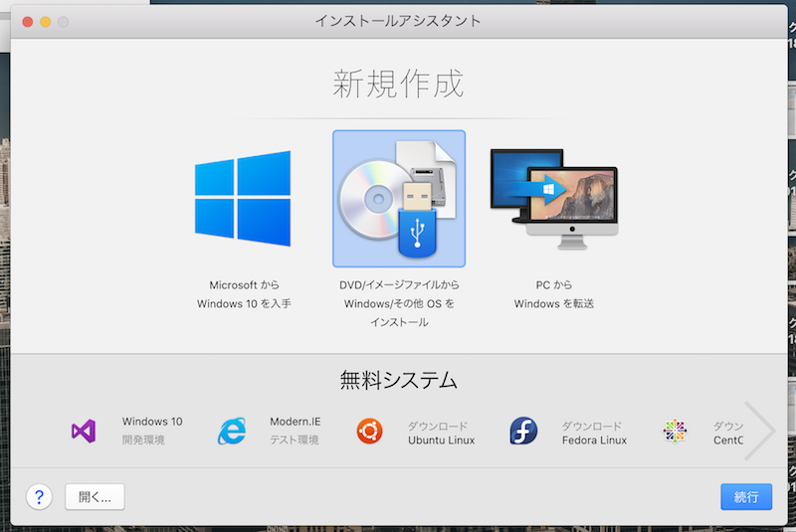Choose ダウンロード Fedora Linux text entry
The height and width of the screenshot is (532, 796).
click(x=594, y=433)
